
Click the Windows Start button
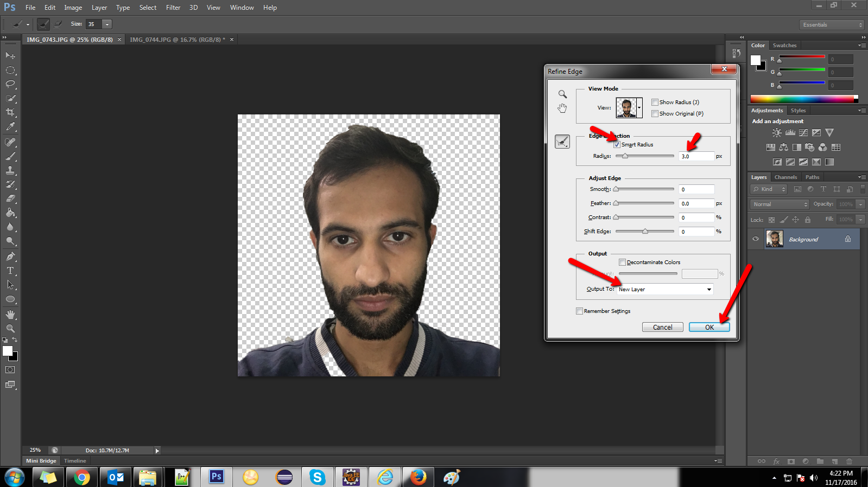15,477
